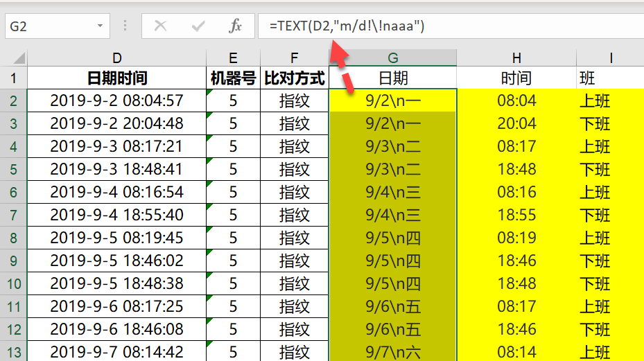
Task: Click inside the Name Box showing G2
Action: tap(50, 26)
